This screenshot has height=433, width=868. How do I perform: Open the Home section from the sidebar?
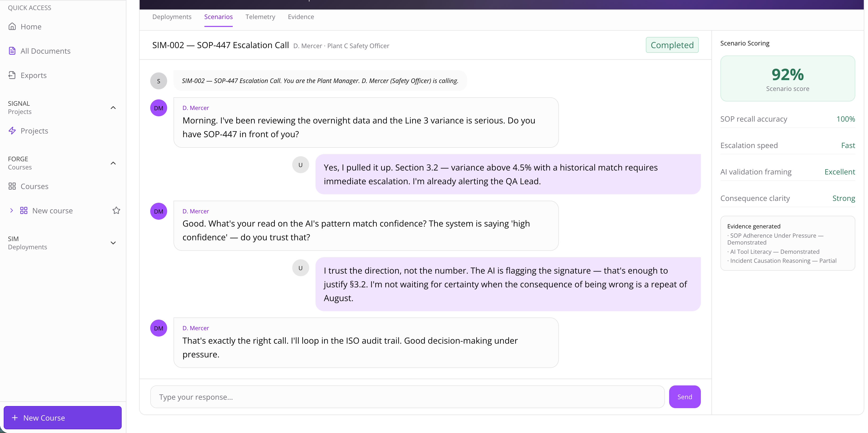[31, 27]
